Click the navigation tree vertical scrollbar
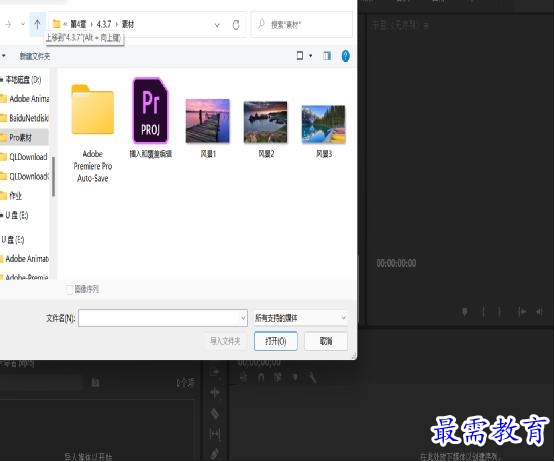The height and width of the screenshot is (462, 555). pyautogui.click(x=53, y=176)
